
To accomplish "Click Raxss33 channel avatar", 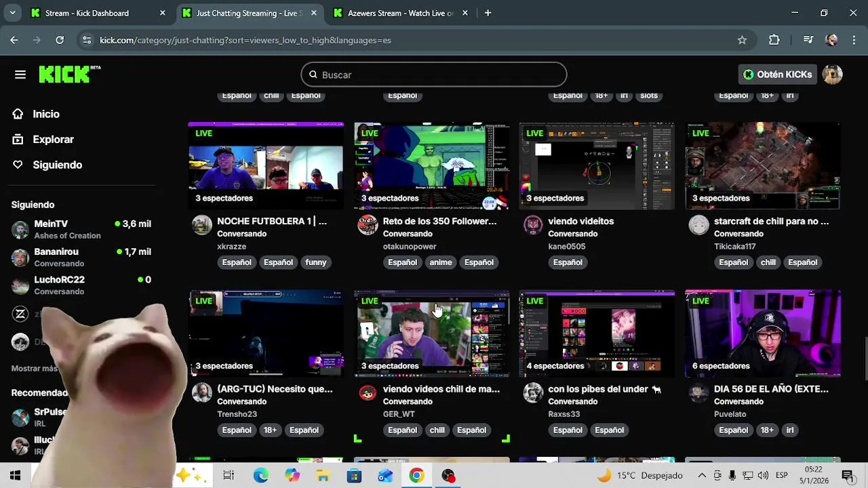I will pos(533,392).
